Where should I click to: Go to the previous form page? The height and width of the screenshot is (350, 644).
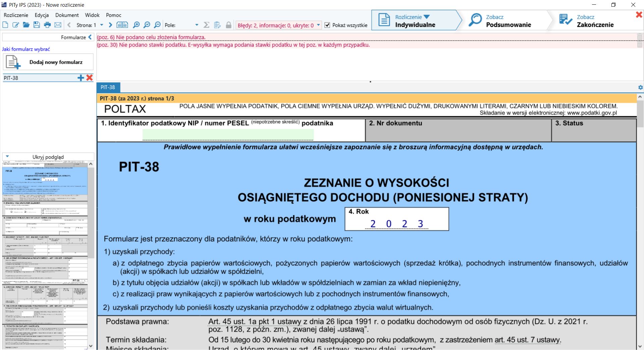coord(69,25)
